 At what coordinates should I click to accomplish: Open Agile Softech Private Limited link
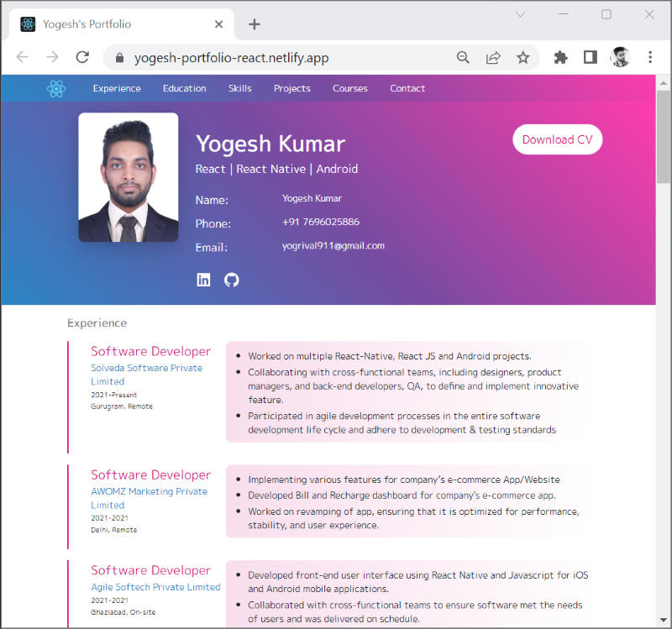click(x=155, y=587)
